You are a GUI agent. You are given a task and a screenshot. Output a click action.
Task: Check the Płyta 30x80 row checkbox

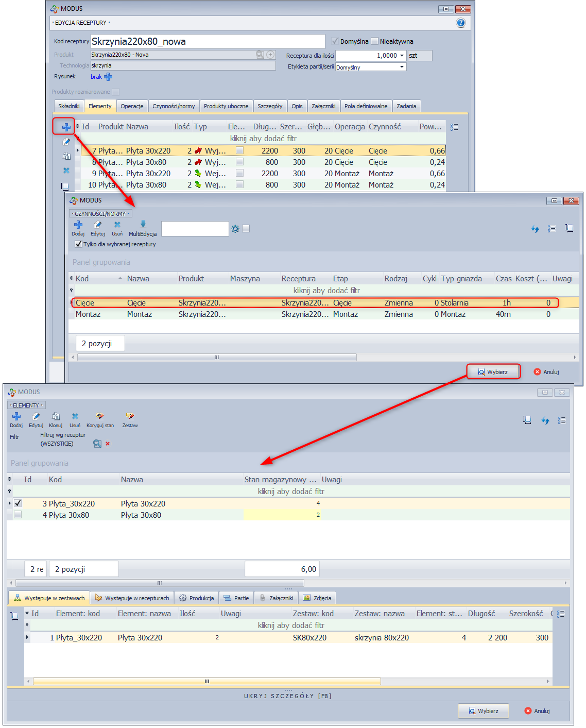pos(18,515)
